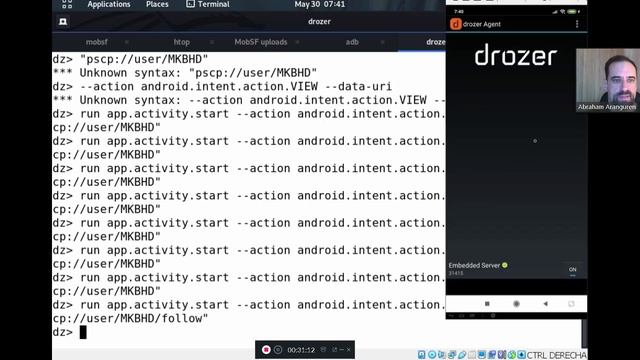The height and width of the screenshot is (360, 640).
Task: Close the adb tab with its x
Action: coord(382,42)
